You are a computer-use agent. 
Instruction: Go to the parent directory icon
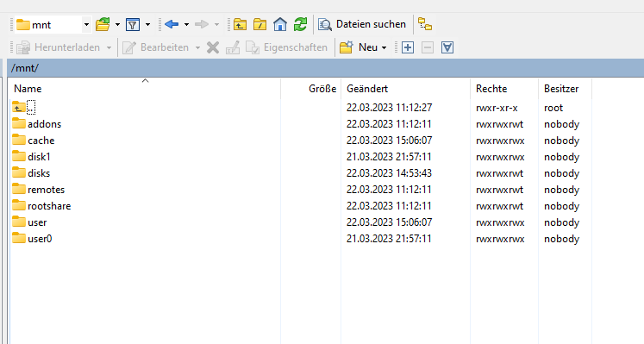tap(241, 25)
